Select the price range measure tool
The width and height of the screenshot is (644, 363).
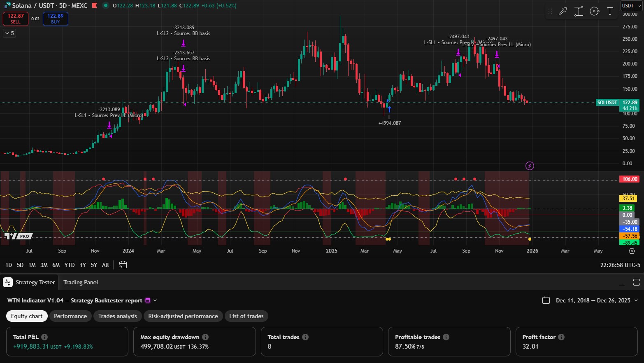coord(579,11)
